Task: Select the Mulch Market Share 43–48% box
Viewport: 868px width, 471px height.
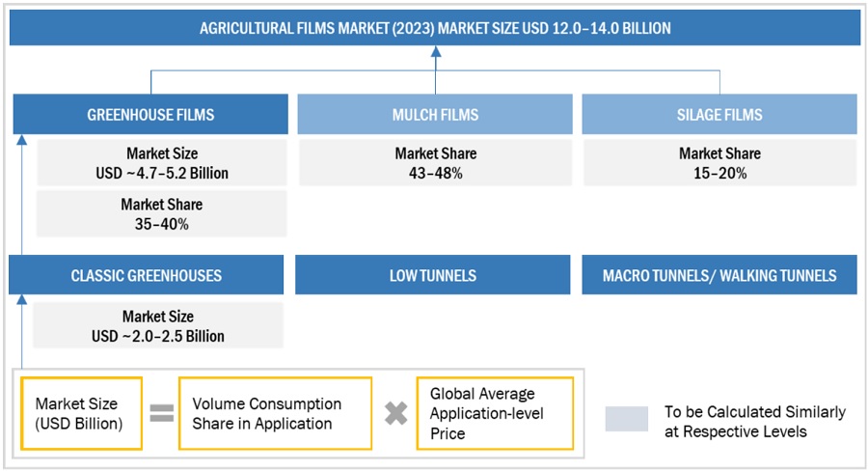Action: click(x=435, y=163)
